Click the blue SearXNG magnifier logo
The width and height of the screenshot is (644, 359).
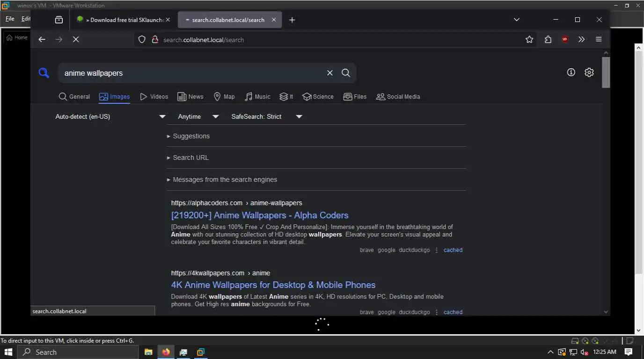click(x=44, y=73)
